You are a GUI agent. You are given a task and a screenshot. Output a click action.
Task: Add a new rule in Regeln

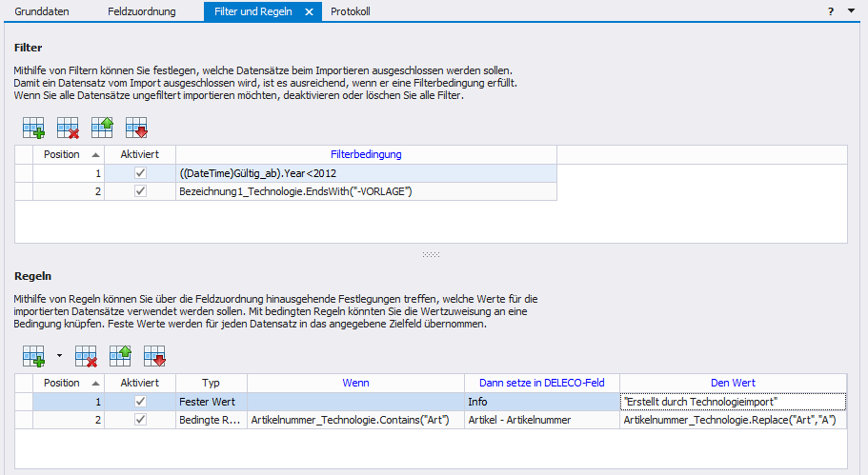pos(33,356)
